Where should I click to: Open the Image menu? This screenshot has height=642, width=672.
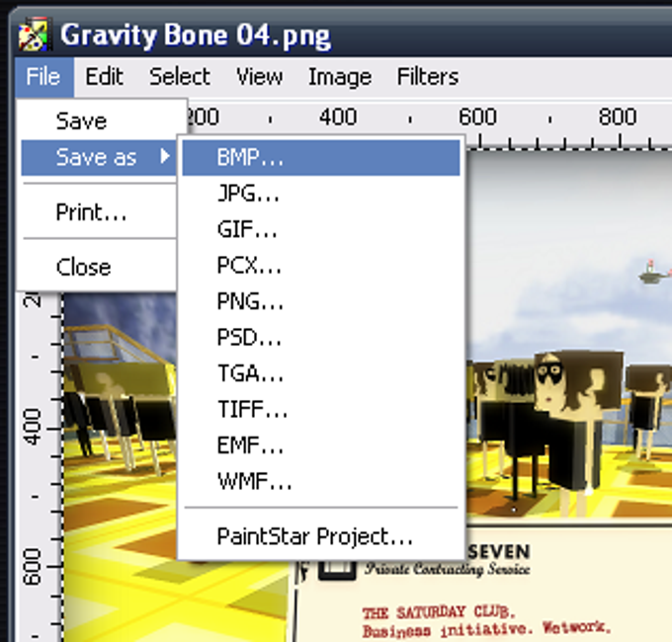pyautogui.click(x=340, y=77)
